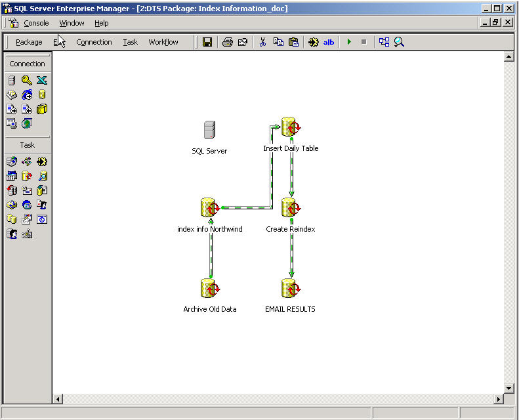The height and width of the screenshot is (420, 519).
Task: Select the dBase connection icon
Action: (x=12, y=94)
